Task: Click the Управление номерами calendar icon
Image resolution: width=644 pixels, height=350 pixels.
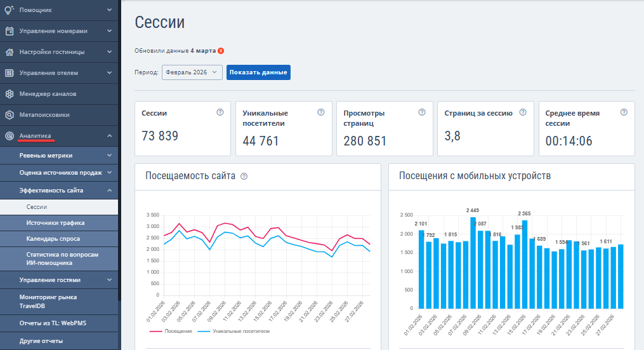Action: click(x=10, y=30)
